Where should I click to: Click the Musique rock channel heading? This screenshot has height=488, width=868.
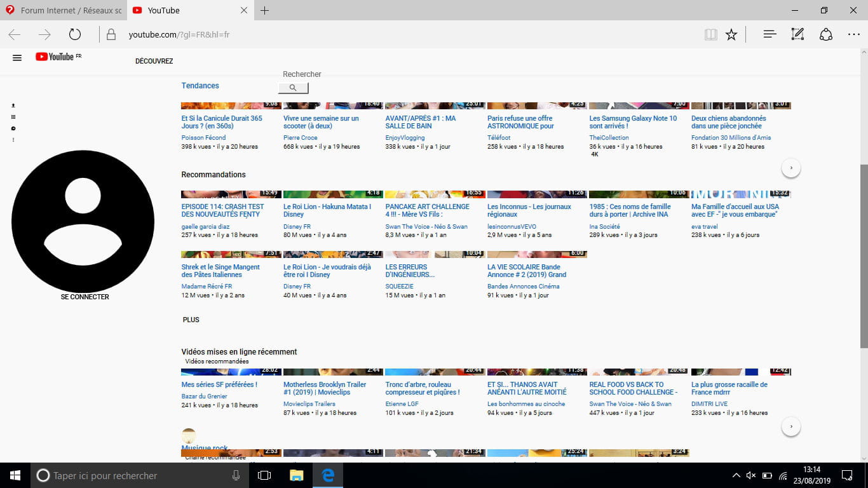[205, 448]
